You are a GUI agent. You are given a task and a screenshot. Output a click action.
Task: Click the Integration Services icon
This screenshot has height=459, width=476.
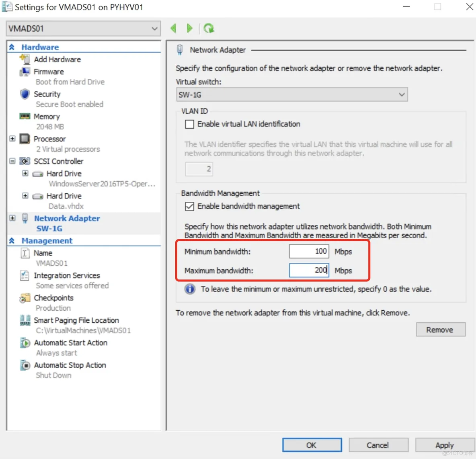pos(25,275)
